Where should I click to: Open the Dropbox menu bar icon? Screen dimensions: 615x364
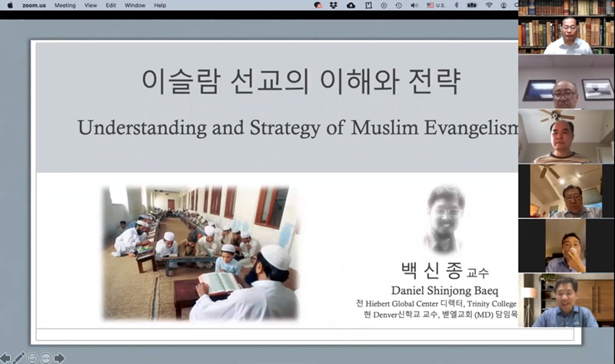pyautogui.click(x=334, y=5)
